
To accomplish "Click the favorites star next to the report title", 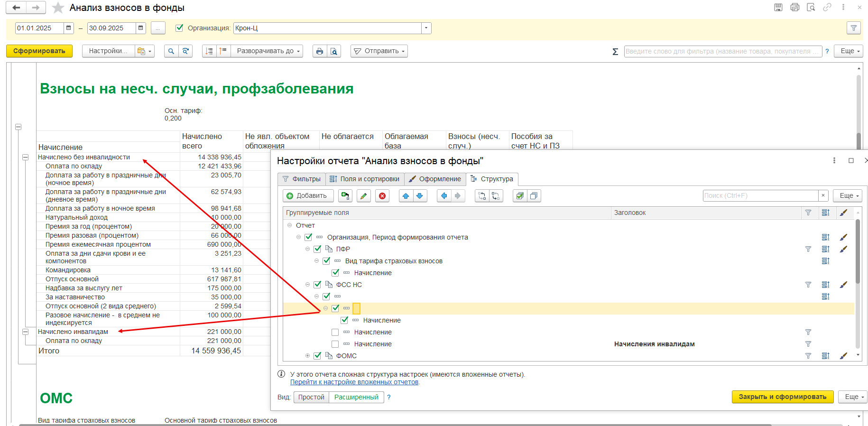I will (58, 8).
